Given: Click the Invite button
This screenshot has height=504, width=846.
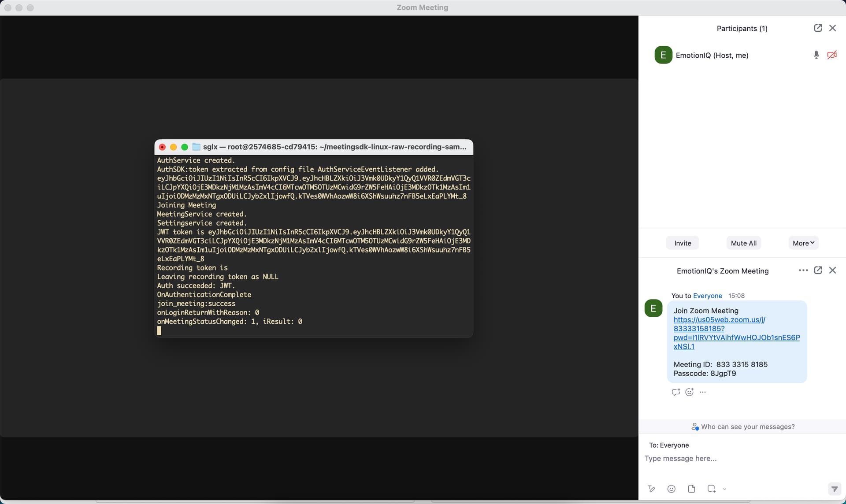Looking at the screenshot, I should (x=683, y=243).
